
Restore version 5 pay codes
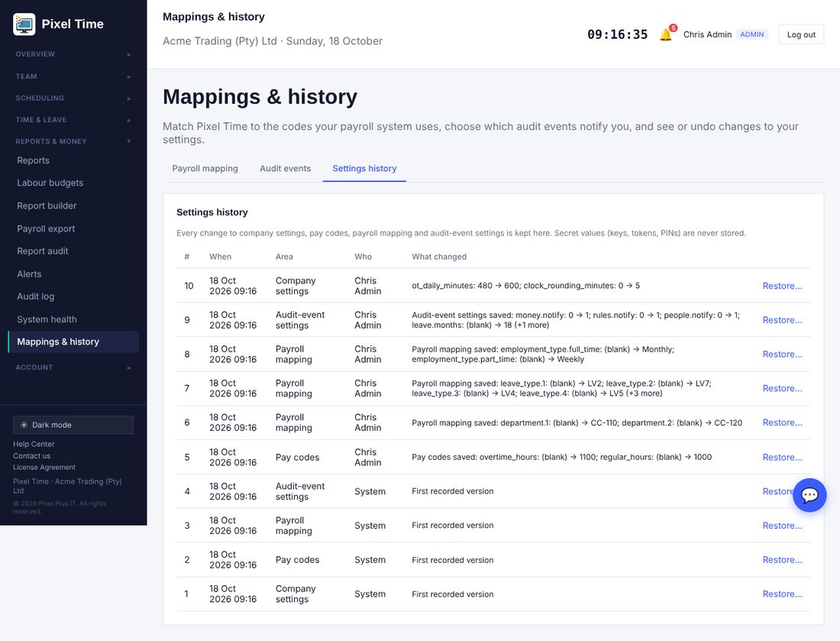click(x=782, y=457)
